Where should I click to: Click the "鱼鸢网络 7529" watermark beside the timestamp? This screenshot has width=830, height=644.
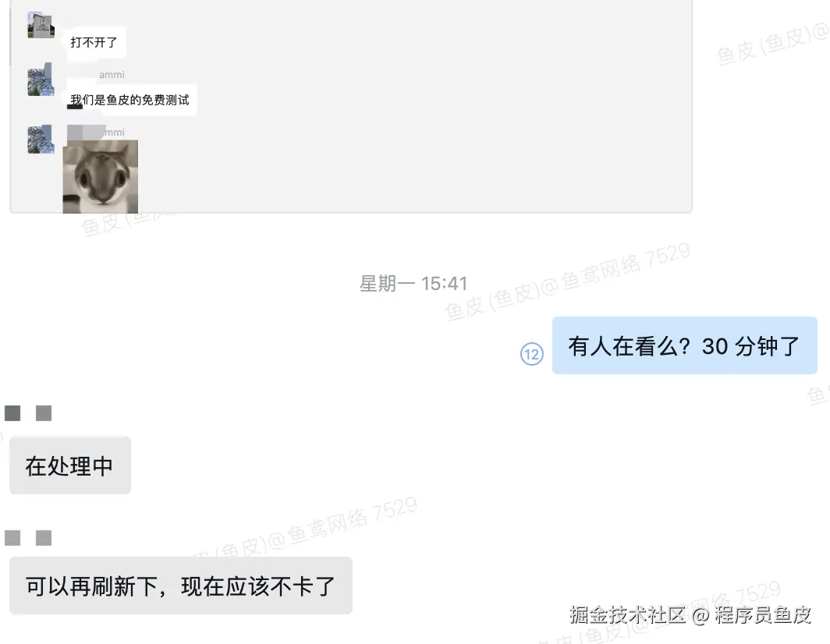pos(625,267)
